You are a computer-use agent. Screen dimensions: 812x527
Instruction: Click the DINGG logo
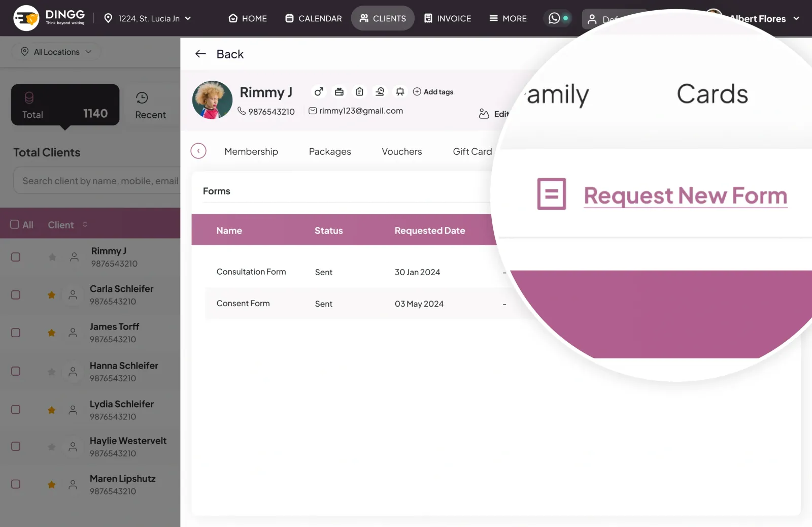pos(49,18)
